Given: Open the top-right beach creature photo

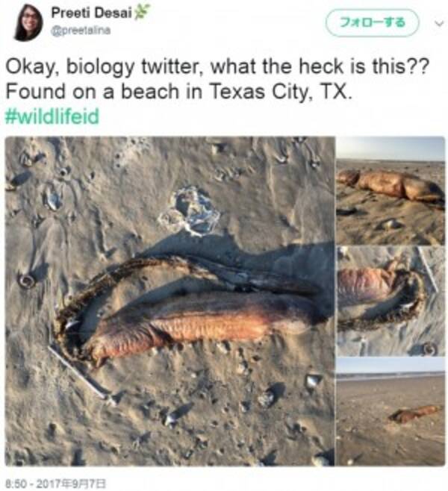Looking at the screenshot, I should pyautogui.click(x=391, y=191).
